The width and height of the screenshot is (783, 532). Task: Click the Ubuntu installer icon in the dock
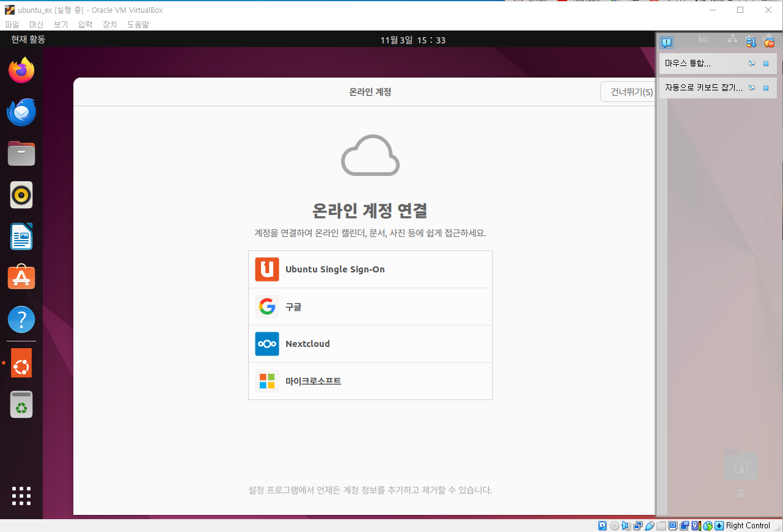(x=21, y=363)
